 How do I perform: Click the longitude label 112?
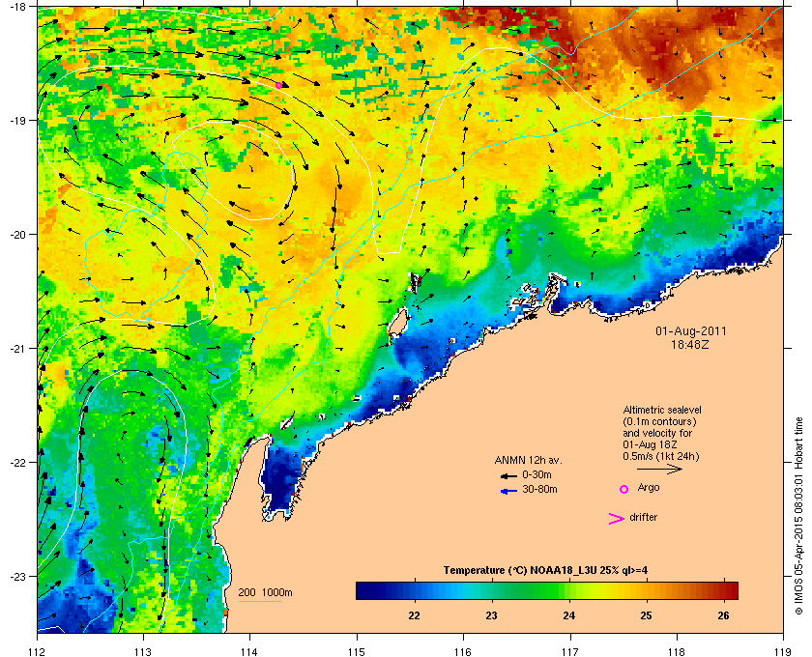click(38, 652)
